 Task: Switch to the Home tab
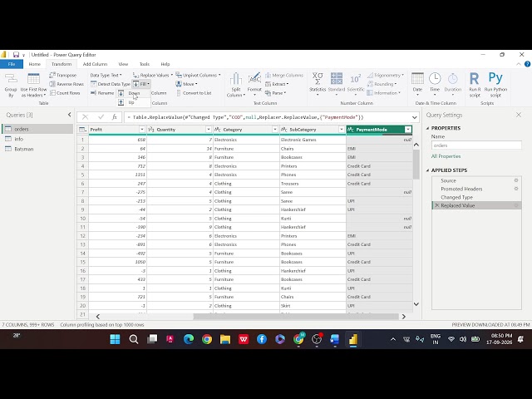click(x=34, y=64)
